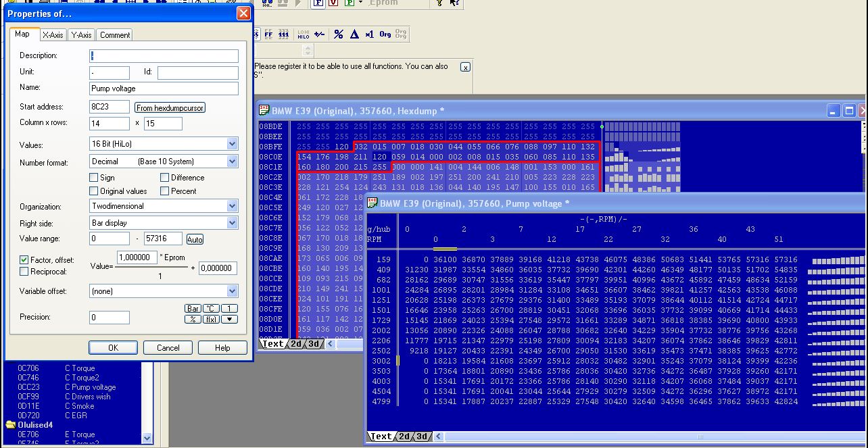The height and width of the screenshot is (448, 868).
Task: Click the °C unit preset button
Action: pos(212,309)
